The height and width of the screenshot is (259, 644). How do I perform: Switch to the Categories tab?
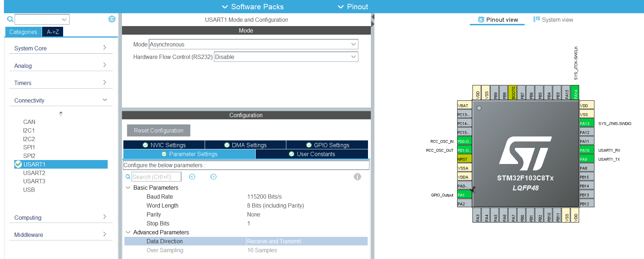(x=23, y=32)
